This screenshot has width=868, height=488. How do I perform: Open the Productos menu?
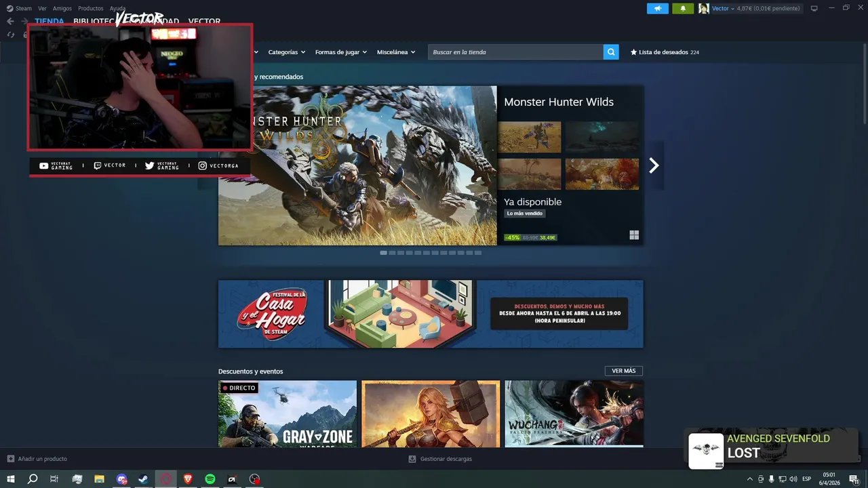(x=91, y=8)
